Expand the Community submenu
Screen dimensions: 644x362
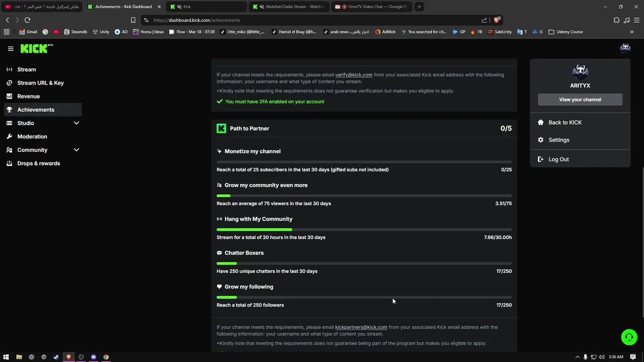76,150
